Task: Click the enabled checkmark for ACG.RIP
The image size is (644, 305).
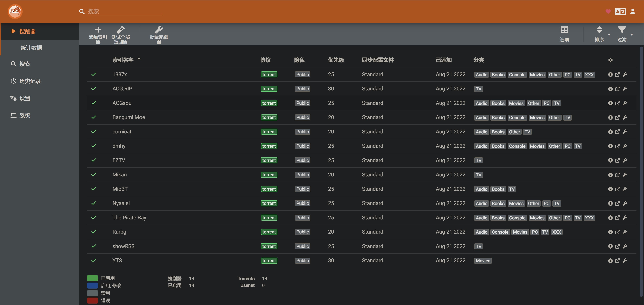Action: point(94,89)
